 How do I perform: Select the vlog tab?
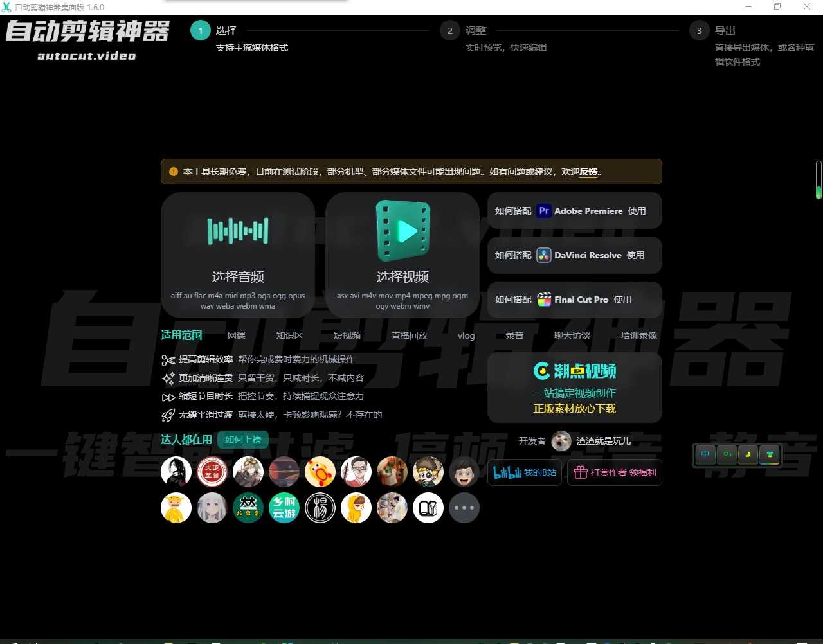pyautogui.click(x=466, y=335)
